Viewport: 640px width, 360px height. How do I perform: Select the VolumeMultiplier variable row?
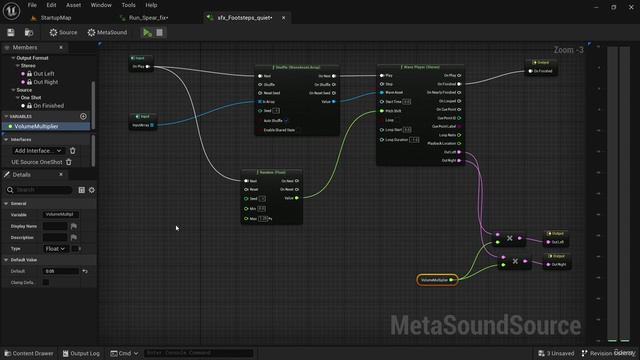(x=46, y=126)
